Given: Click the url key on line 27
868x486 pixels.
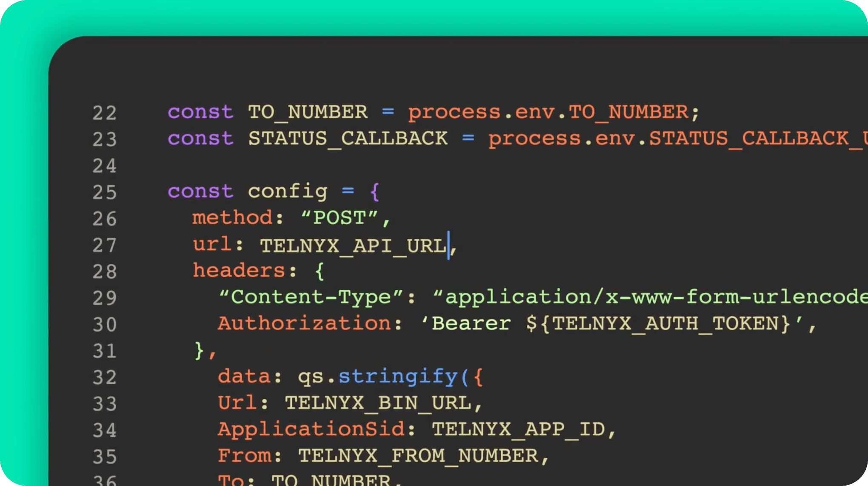Looking at the screenshot, I should [212, 244].
